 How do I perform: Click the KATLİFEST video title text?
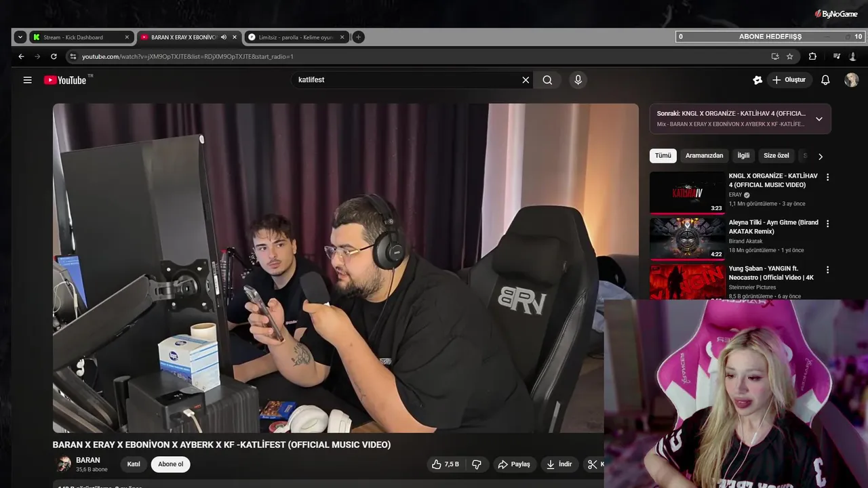[x=222, y=445]
